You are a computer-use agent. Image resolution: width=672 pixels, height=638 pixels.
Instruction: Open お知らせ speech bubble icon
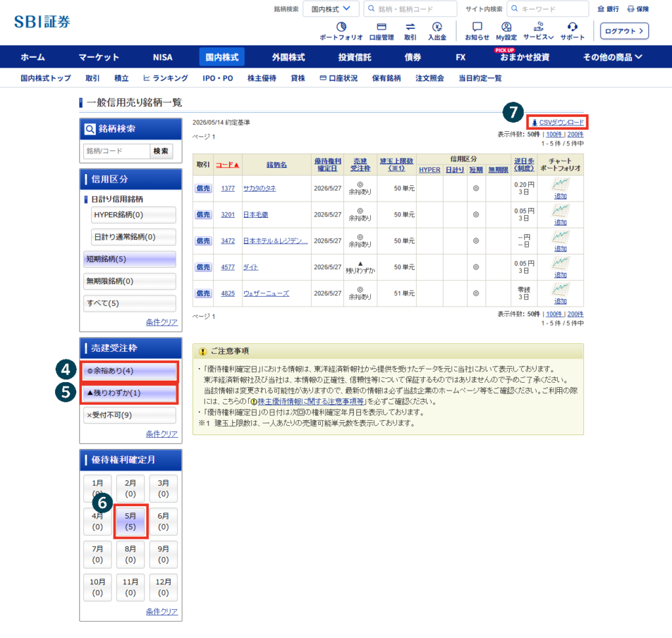[477, 26]
